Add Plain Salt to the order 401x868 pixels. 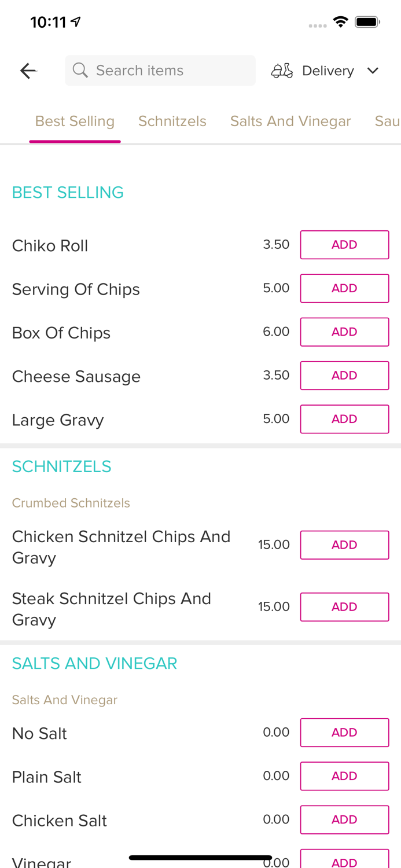(344, 776)
